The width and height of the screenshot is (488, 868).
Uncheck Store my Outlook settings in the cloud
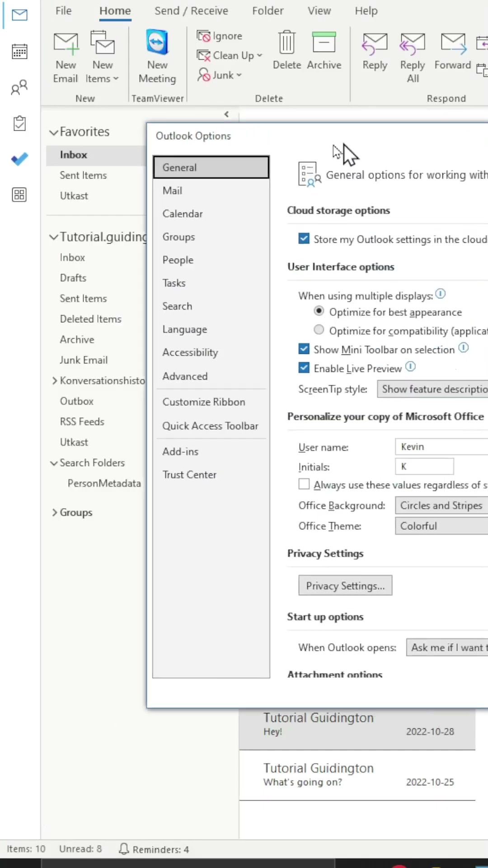click(x=304, y=239)
